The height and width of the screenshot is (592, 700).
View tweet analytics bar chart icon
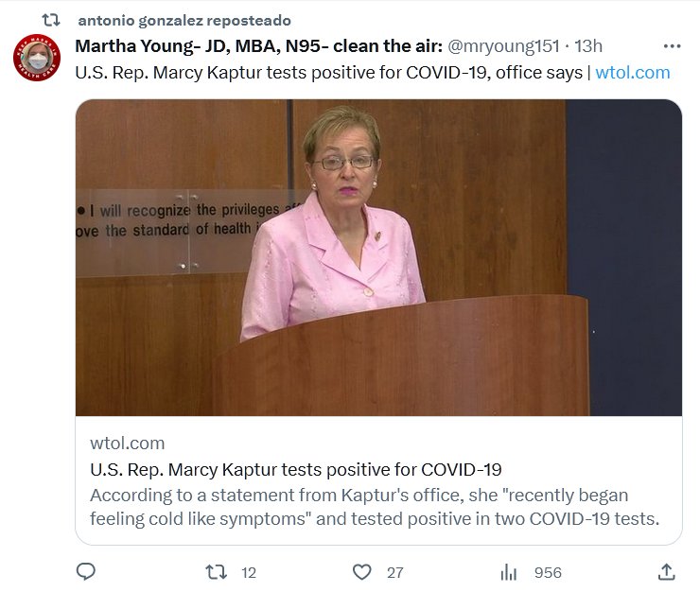click(x=509, y=572)
